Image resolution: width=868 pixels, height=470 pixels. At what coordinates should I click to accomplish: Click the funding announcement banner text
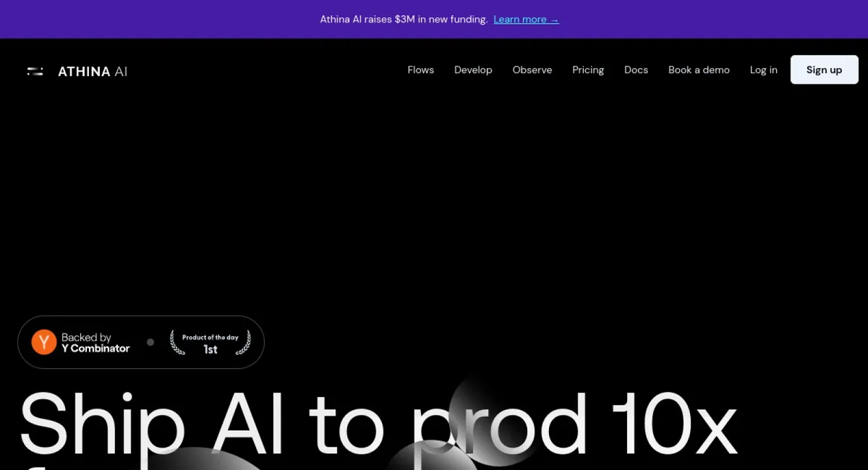click(404, 20)
